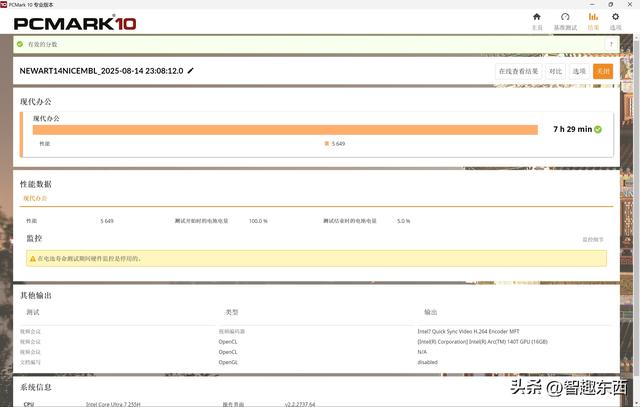Screen dimensions: 640x407
Task: Click the 系统信息 section heading
Action: [x=36, y=387]
